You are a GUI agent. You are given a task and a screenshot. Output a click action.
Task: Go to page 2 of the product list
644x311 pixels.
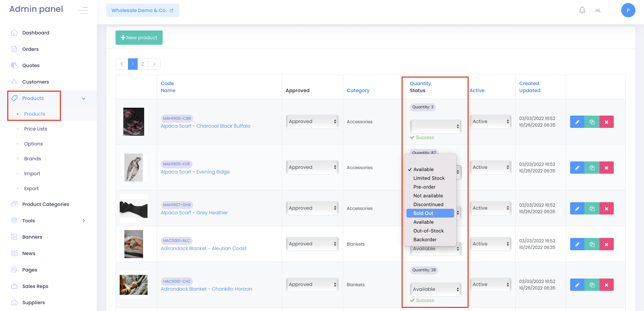pos(142,64)
